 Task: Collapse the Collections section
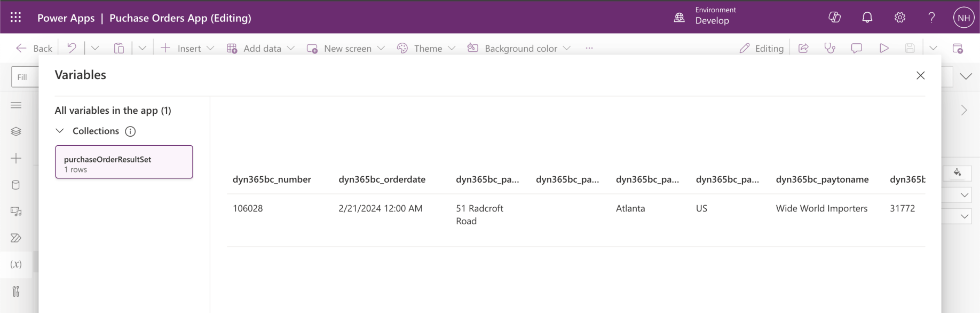click(x=60, y=131)
